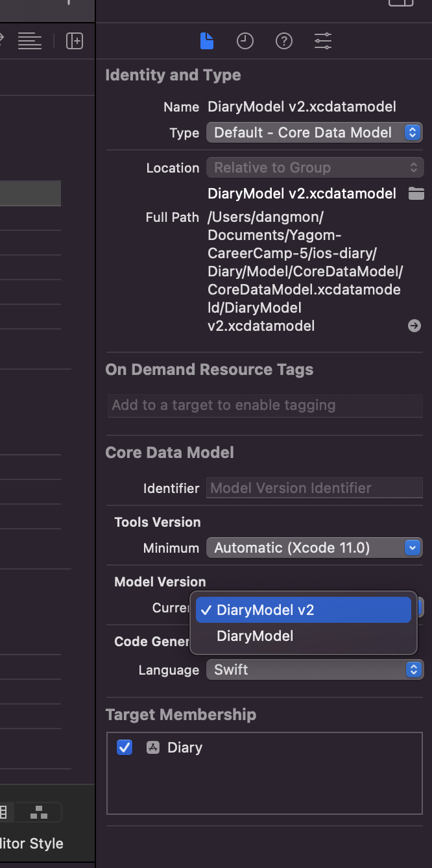Click the add editor split icon

[75, 42]
